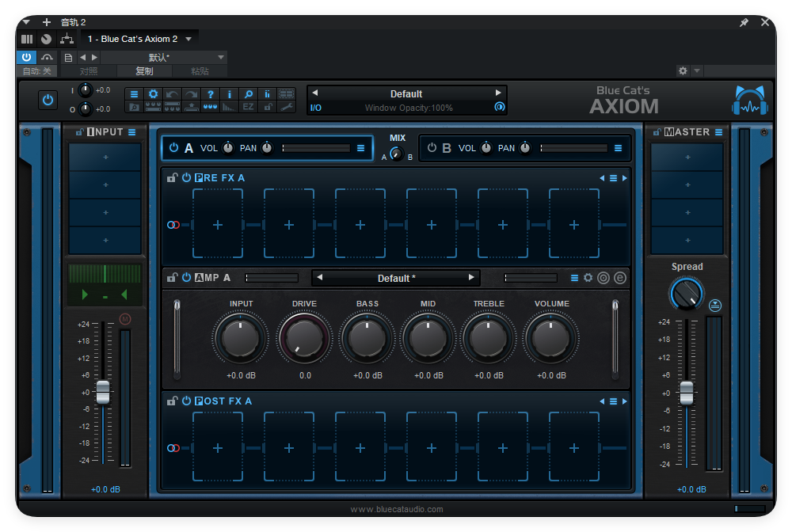Toggle the MASTER section lock
792x532 pixels.
[657, 131]
